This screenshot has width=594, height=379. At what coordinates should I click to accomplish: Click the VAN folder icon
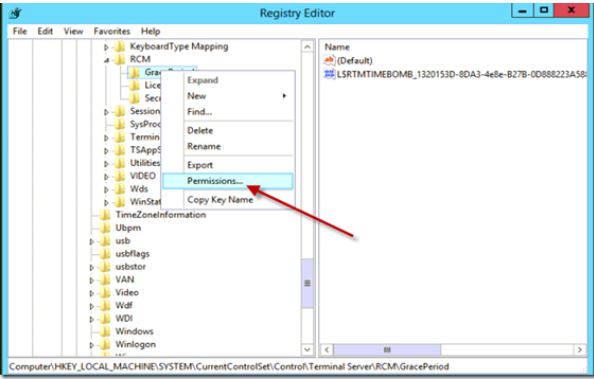(105, 280)
